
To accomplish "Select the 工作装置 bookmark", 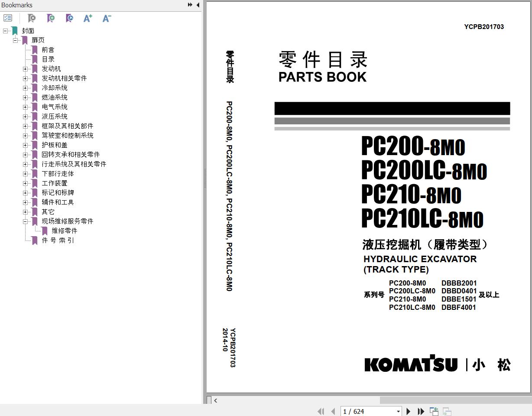I will tap(55, 183).
